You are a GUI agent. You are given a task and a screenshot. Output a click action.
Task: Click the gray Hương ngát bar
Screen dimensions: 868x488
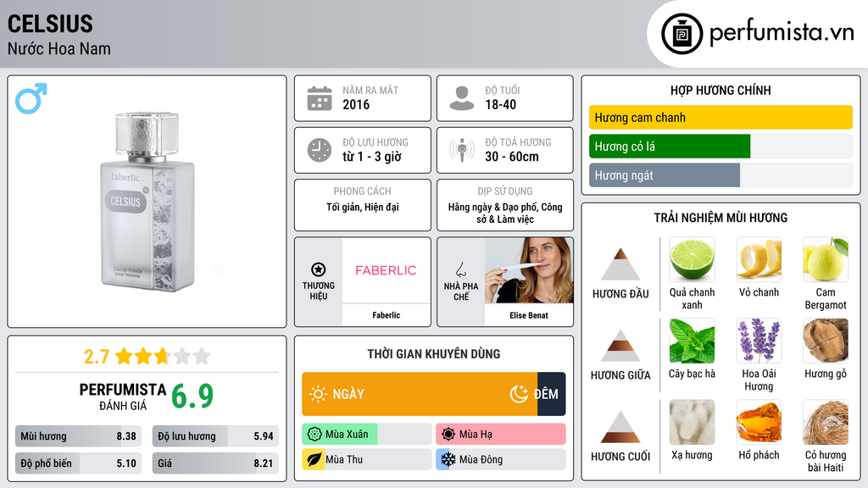click(x=665, y=175)
